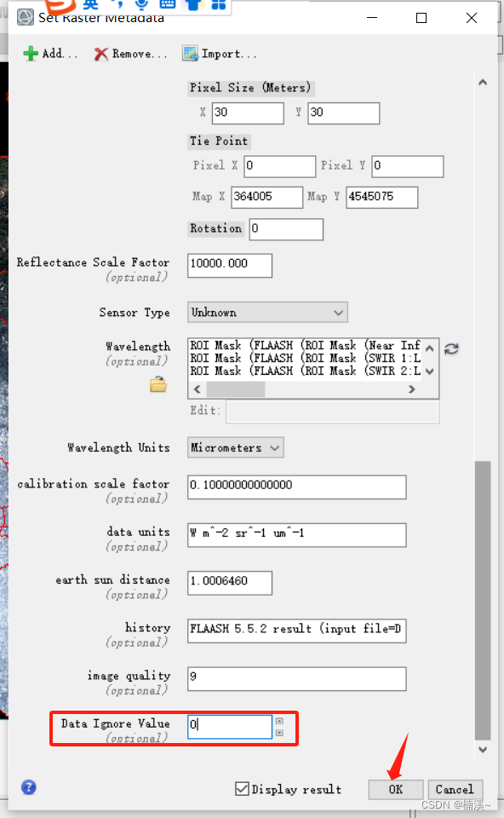Click wavelength list scroll right arrow
Screen dimensions: 504x818
coord(412,389)
